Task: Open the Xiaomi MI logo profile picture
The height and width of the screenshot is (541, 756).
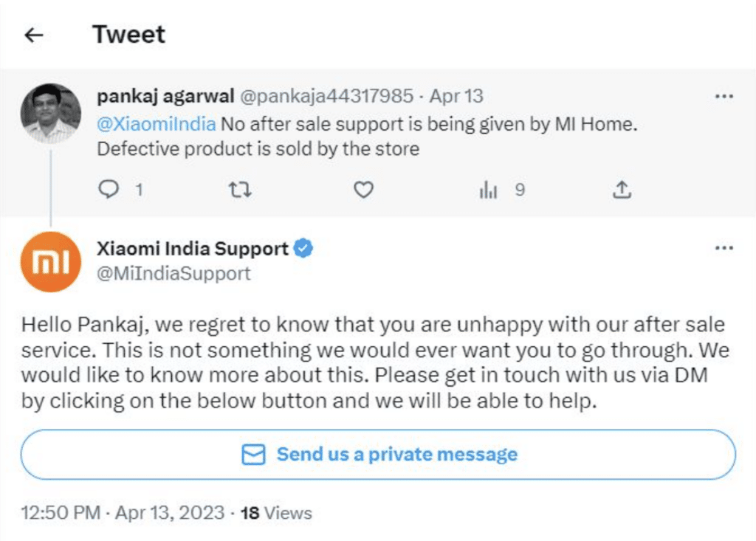Action: (50, 261)
